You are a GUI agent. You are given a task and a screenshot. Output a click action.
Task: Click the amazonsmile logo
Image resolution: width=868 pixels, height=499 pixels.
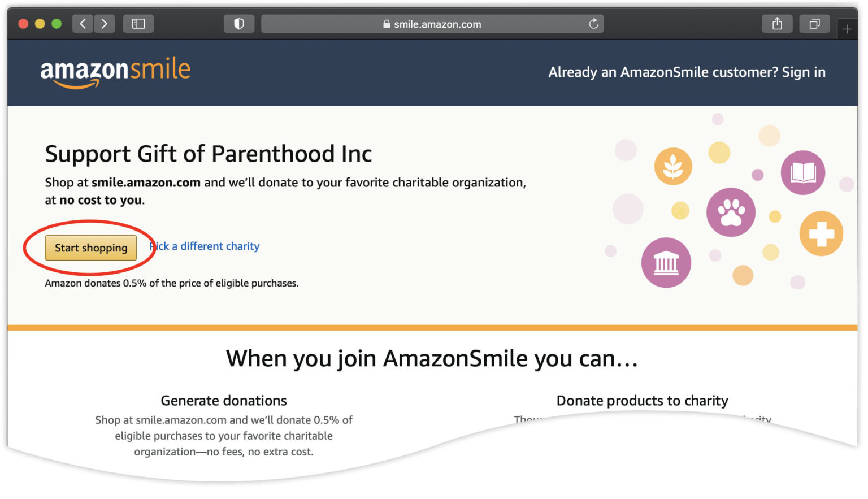(x=115, y=71)
